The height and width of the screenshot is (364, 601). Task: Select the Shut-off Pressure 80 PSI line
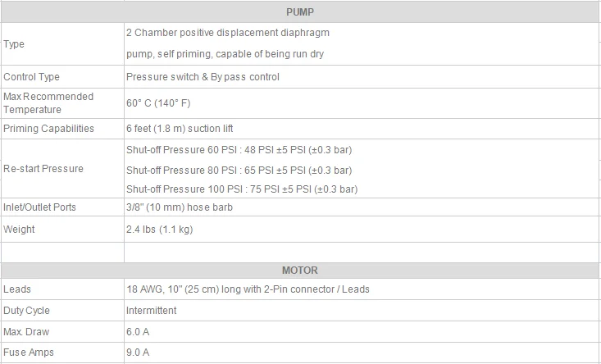tap(239, 171)
